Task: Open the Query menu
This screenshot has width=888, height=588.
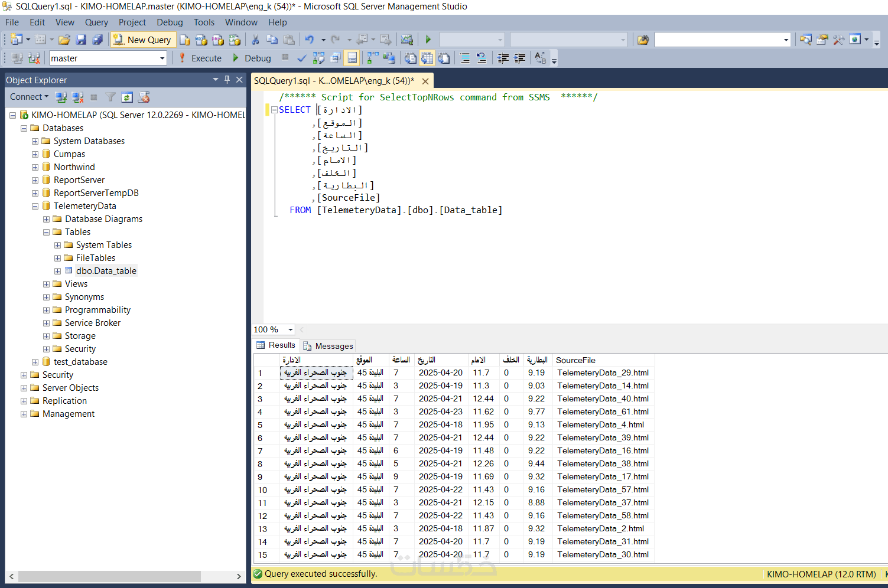Action: (x=96, y=22)
